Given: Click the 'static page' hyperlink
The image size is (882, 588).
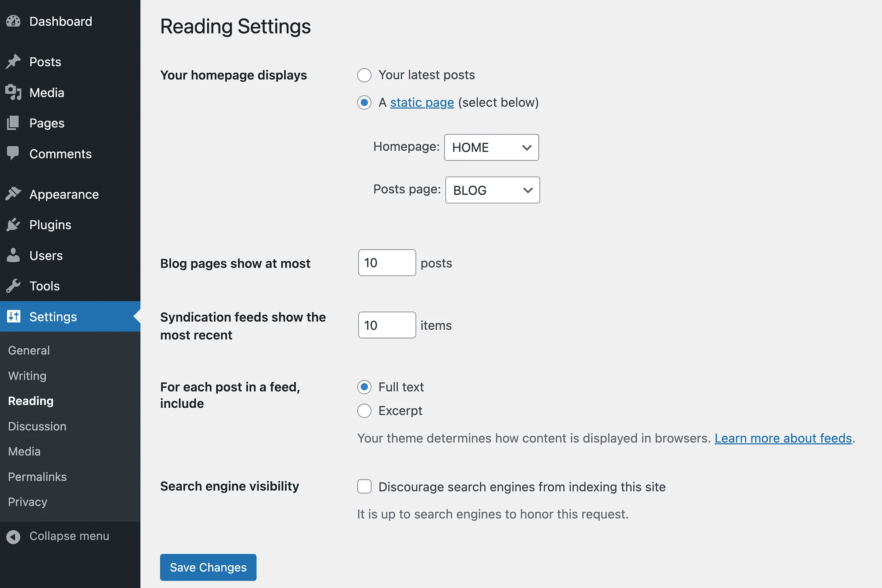Looking at the screenshot, I should coord(421,102).
